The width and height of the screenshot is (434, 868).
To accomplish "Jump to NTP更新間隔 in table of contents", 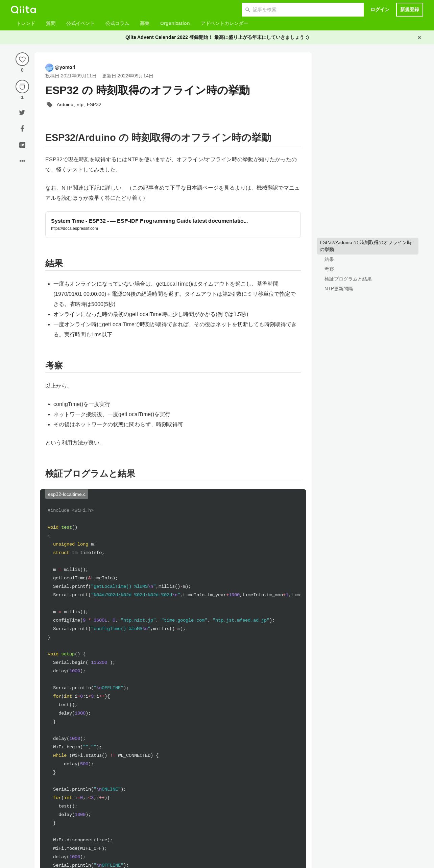I will tap(339, 289).
